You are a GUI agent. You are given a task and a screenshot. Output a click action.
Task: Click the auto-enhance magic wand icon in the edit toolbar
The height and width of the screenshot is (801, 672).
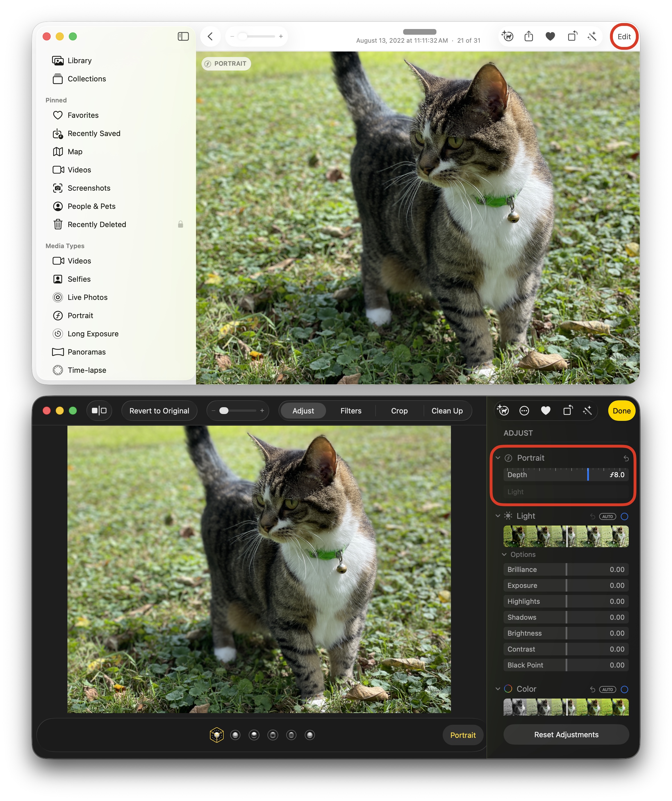587,411
